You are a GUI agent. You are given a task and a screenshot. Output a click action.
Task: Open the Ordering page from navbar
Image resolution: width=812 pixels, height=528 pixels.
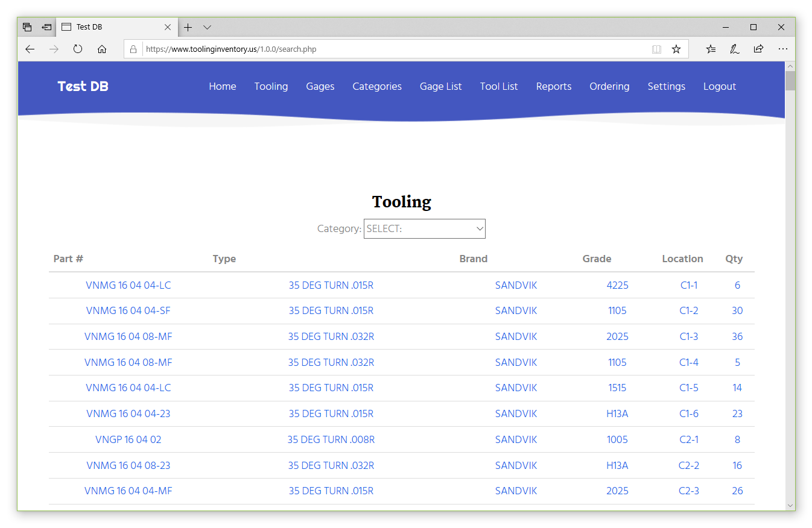click(x=609, y=86)
